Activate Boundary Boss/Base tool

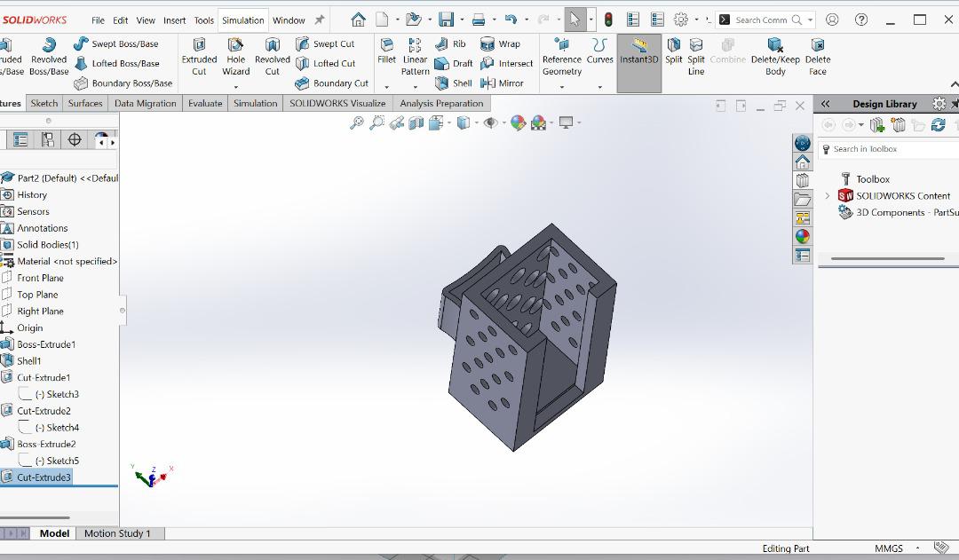[123, 83]
